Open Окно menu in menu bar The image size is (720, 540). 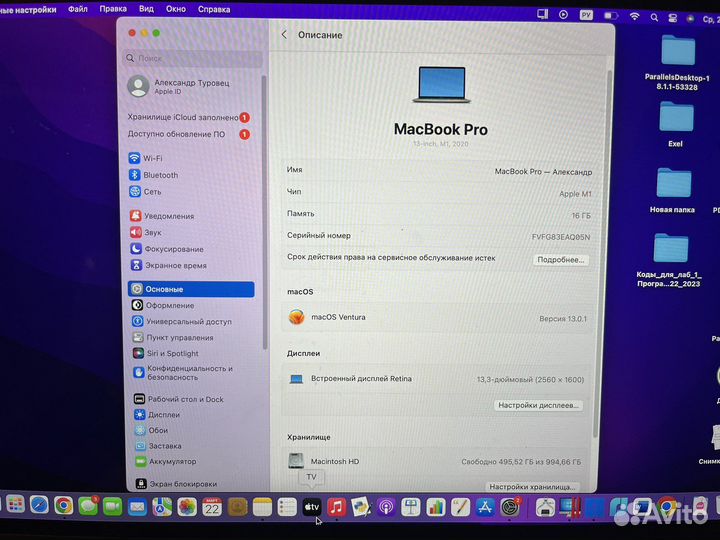tap(176, 9)
